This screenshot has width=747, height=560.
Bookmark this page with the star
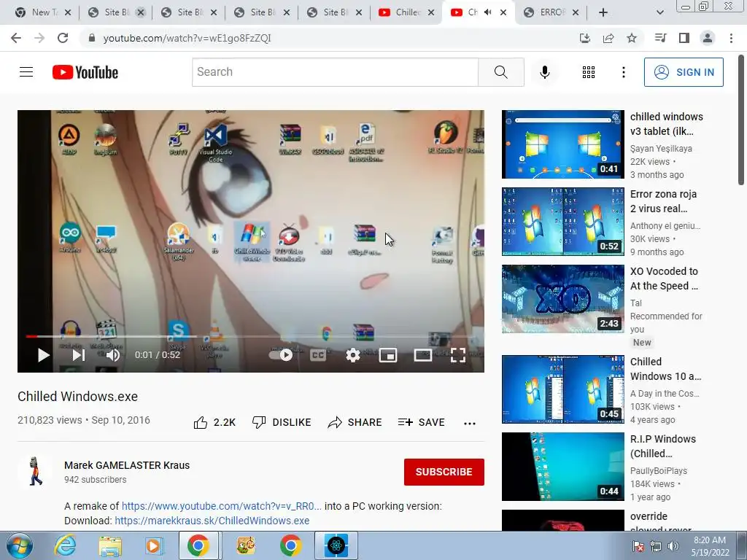(x=632, y=38)
